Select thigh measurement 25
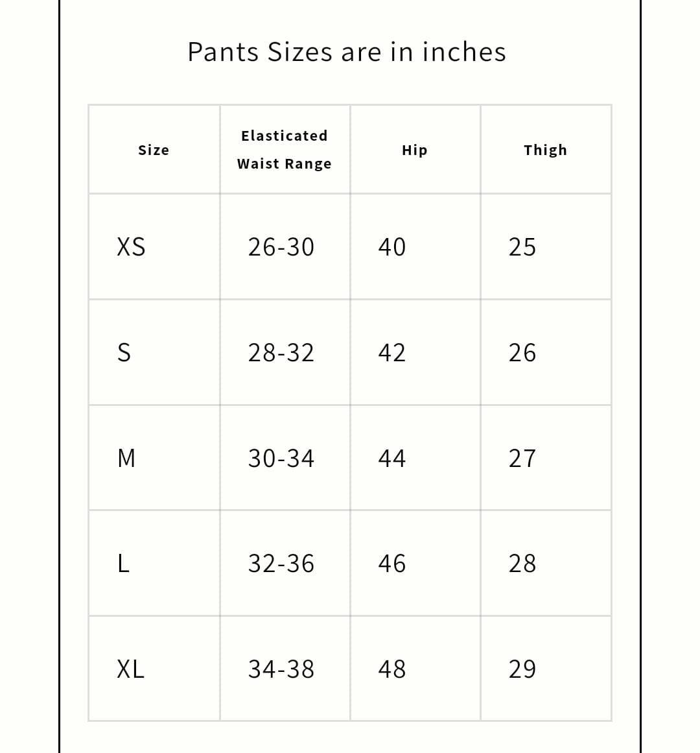This screenshot has height=753, width=700. [x=522, y=247]
